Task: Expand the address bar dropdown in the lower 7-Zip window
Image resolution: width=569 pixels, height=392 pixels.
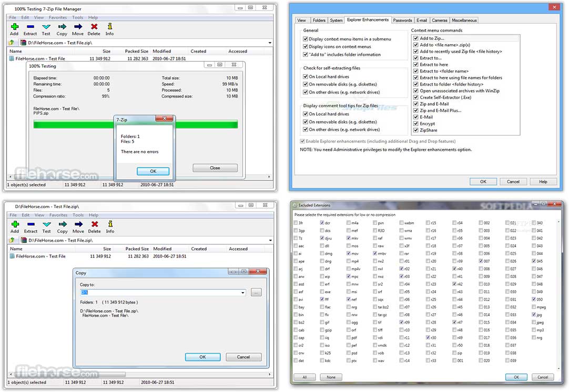Action: pos(270,240)
